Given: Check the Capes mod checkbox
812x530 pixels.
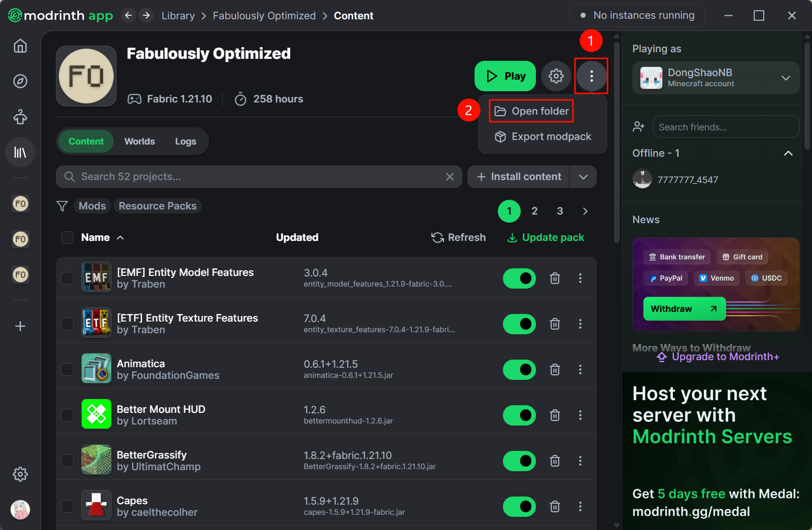Looking at the screenshot, I should [67, 506].
